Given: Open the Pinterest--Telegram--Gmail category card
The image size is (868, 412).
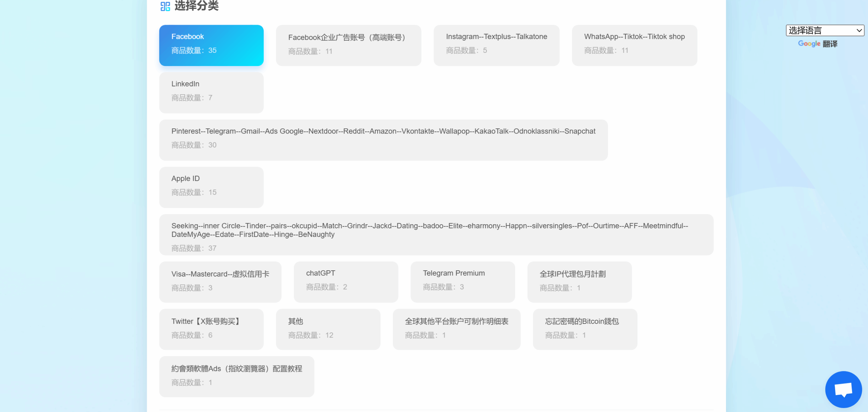Looking at the screenshot, I should click(x=383, y=140).
